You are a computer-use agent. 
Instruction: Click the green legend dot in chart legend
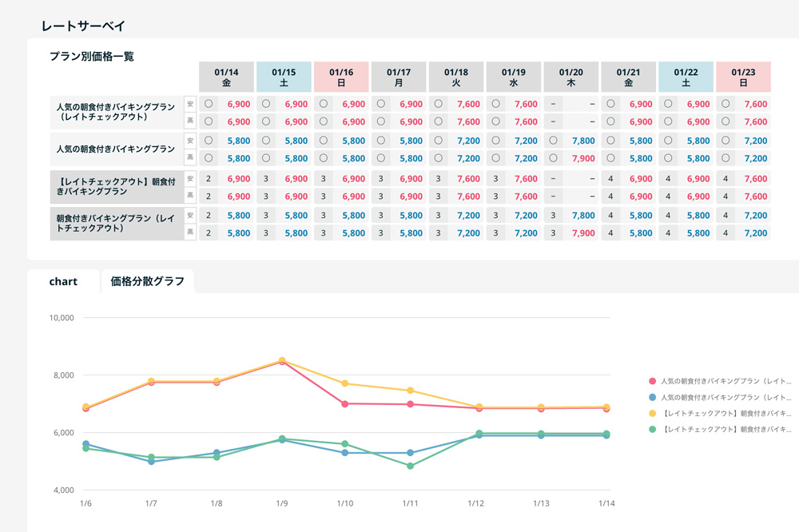tap(653, 429)
